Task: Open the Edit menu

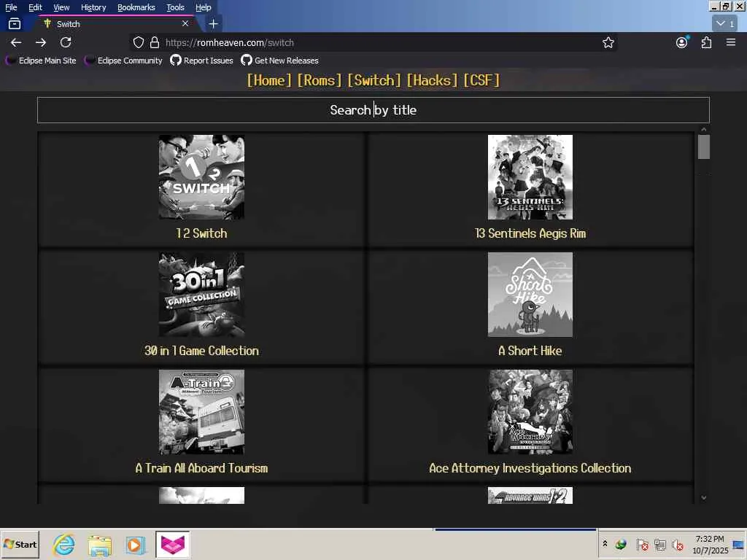Action: click(x=35, y=7)
